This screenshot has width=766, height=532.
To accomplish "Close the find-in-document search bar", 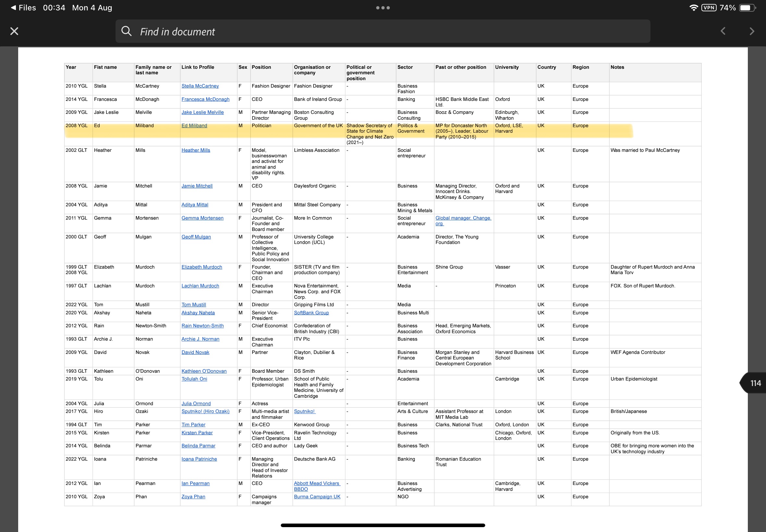I will pyautogui.click(x=14, y=31).
